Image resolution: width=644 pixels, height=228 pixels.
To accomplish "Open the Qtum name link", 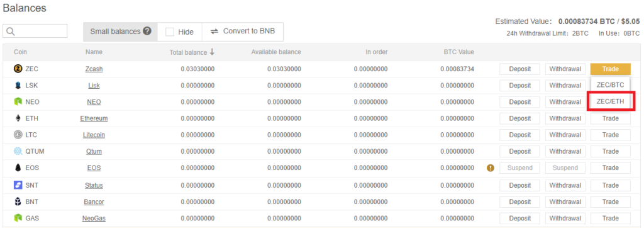I will coord(94,151).
